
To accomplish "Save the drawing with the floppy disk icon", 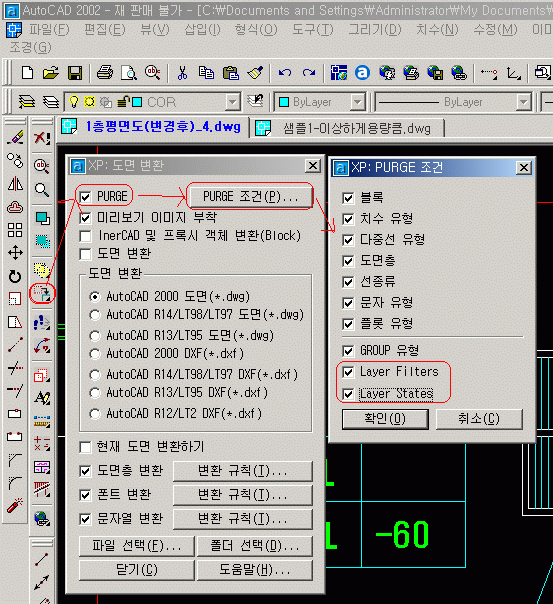I will pyautogui.click(x=75, y=72).
